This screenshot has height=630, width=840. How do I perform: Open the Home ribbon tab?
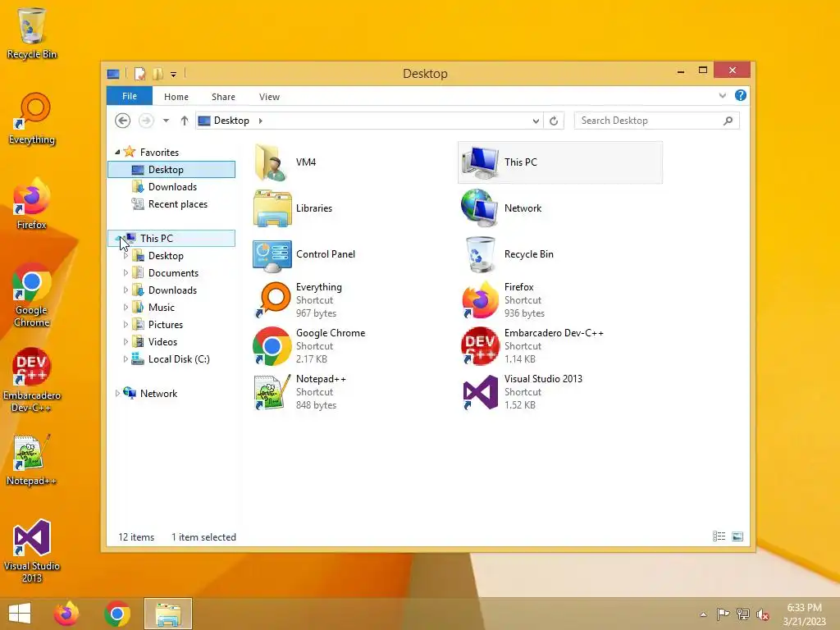(x=176, y=97)
